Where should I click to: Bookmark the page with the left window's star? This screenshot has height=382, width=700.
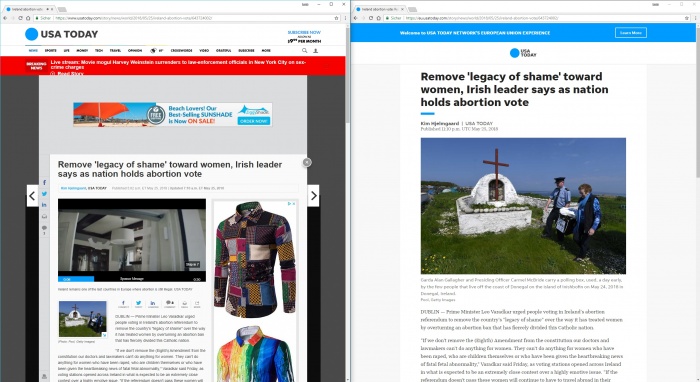click(x=337, y=18)
